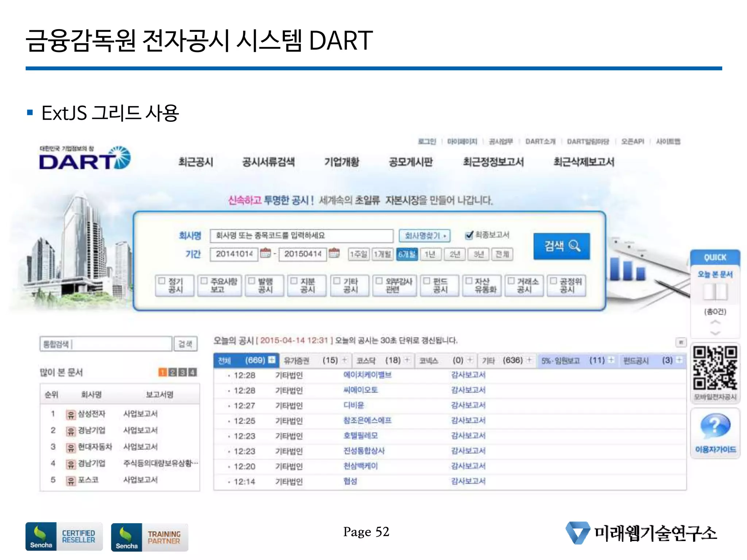Open the 최근공시 menu
Screen dimensions: 747x560
pyautogui.click(x=196, y=162)
